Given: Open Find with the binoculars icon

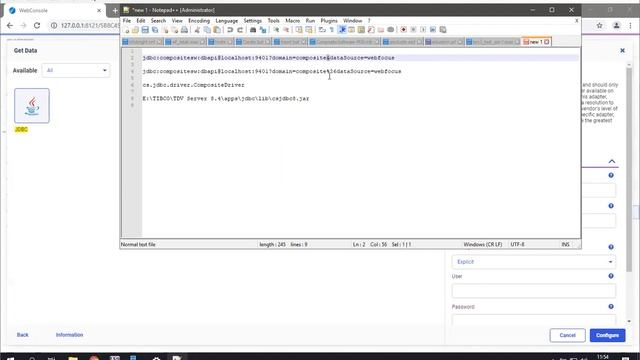Looking at the screenshot, I should (x=253, y=30).
